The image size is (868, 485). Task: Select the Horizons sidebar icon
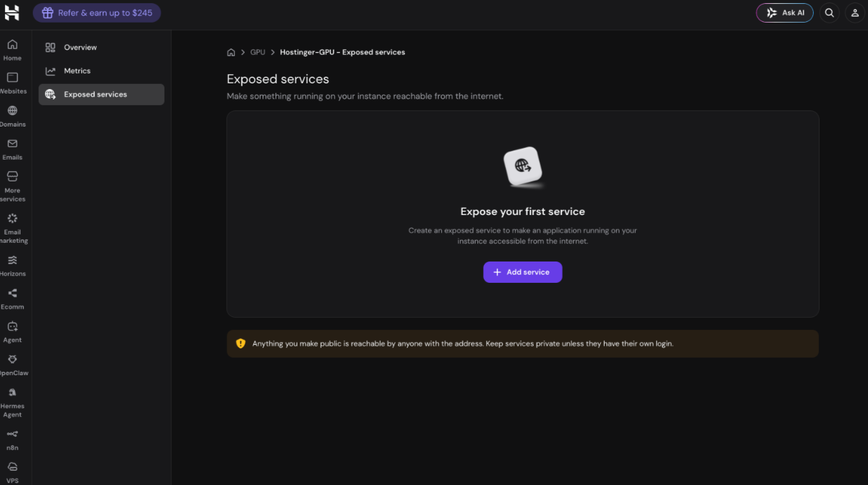pyautogui.click(x=12, y=260)
